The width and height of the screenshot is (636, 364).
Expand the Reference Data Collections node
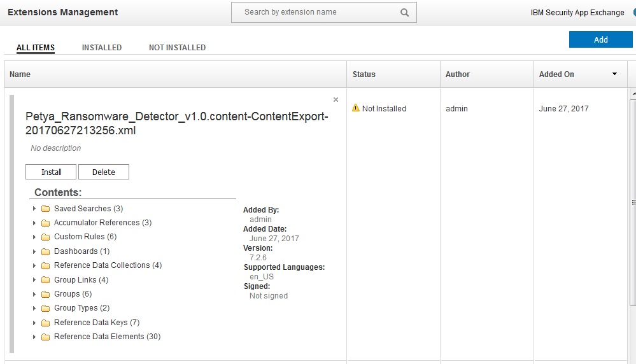(x=34, y=265)
